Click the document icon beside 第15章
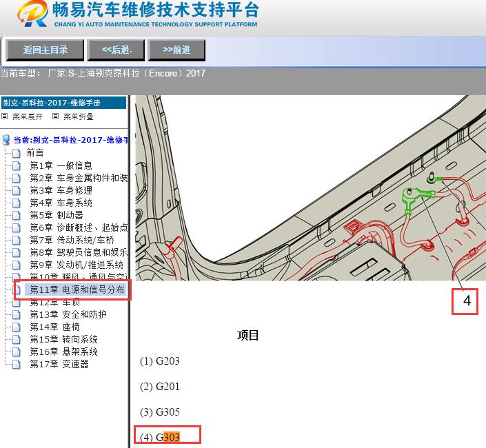The width and height of the screenshot is (486, 448). tap(17, 339)
